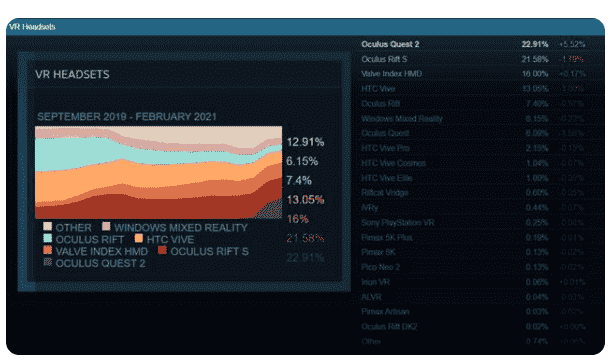
Task: Click the 1.00% share for HTC Vive Elite
Action: tap(537, 178)
